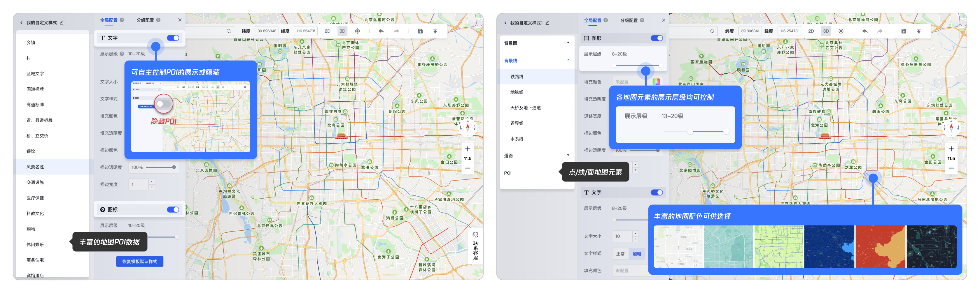Click the 恢复模板默认样式 restore defaults button
The image size is (980, 293).
[x=139, y=262]
